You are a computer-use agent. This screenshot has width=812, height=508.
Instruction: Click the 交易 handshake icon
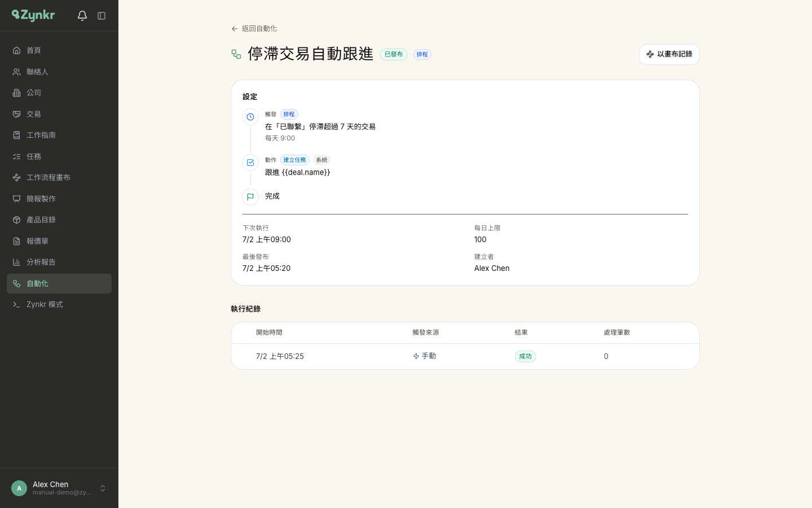click(x=17, y=114)
